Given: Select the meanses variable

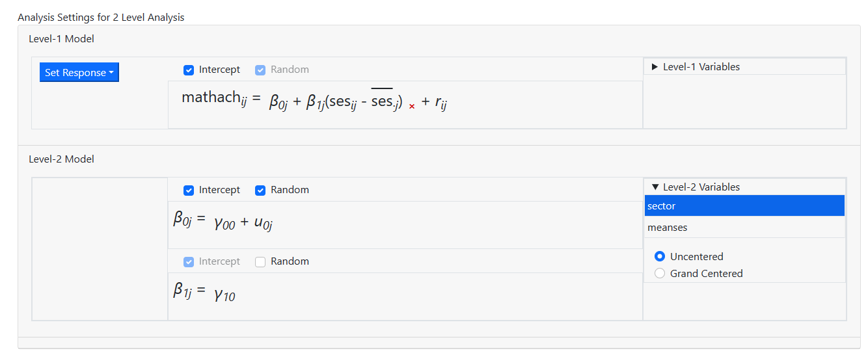Looking at the screenshot, I should click(744, 228).
